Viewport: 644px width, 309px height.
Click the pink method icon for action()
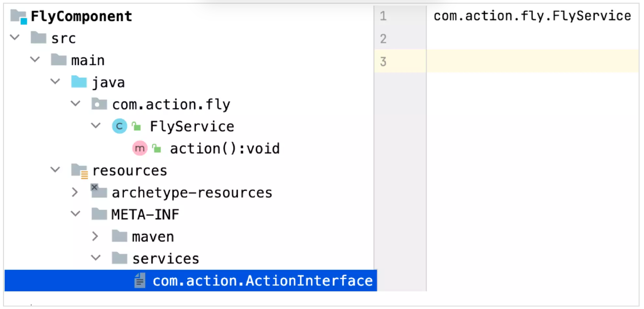[x=140, y=148]
